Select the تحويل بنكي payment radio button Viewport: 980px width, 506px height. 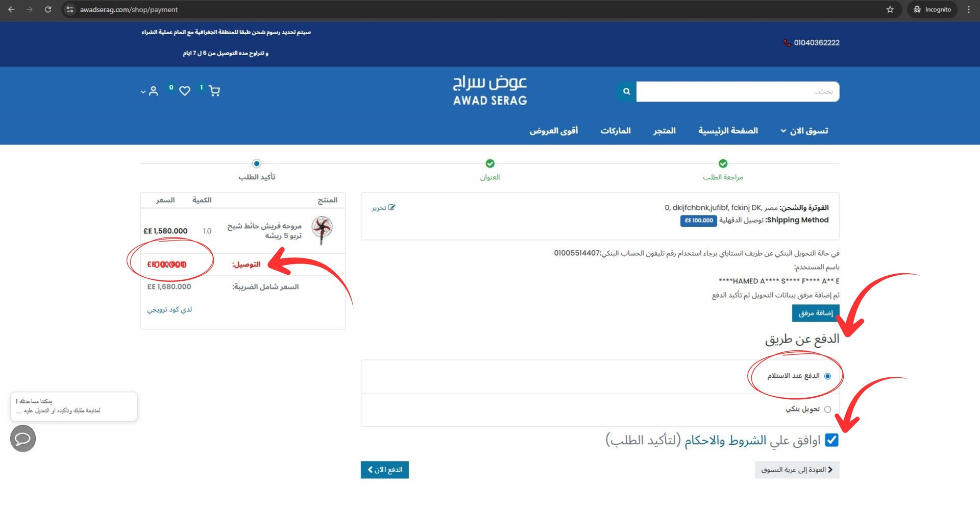pyautogui.click(x=828, y=409)
